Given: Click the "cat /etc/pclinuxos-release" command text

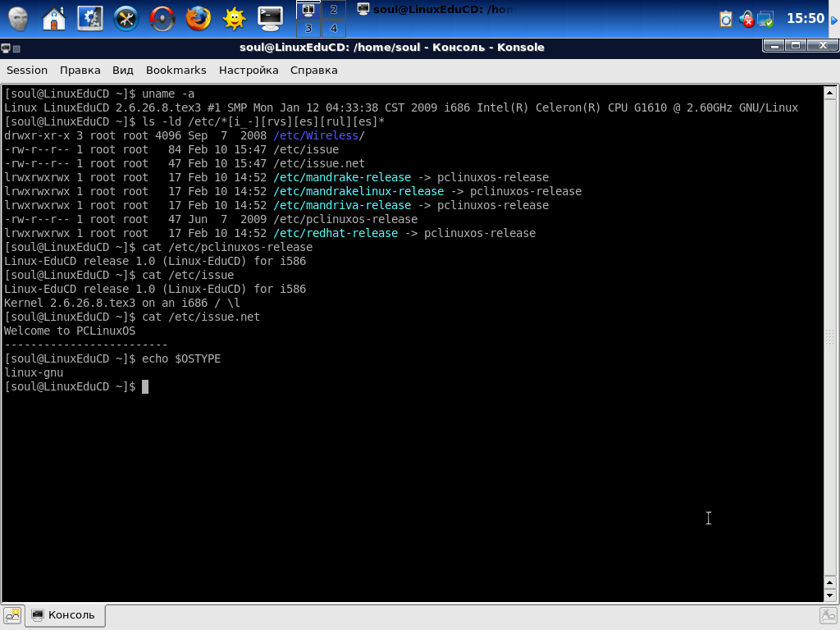Looking at the screenshot, I should pos(227,247).
